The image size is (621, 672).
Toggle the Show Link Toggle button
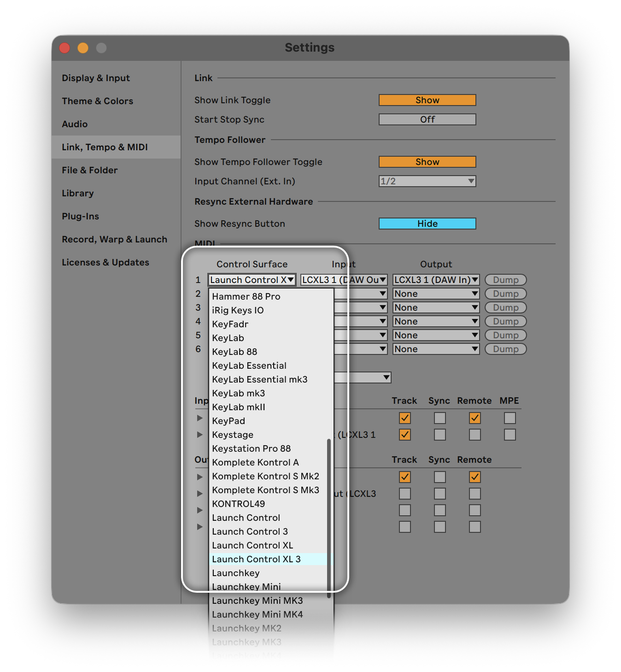pyautogui.click(x=427, y=100)
